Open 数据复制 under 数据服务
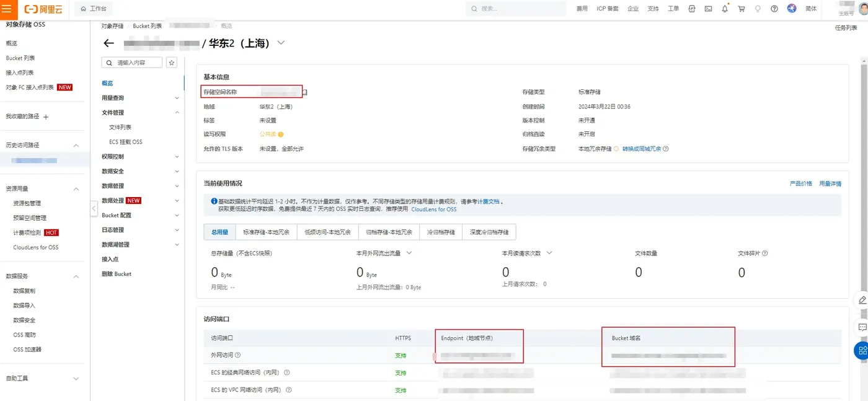Screen dimensions: 868x401 (x=24, y=291)
